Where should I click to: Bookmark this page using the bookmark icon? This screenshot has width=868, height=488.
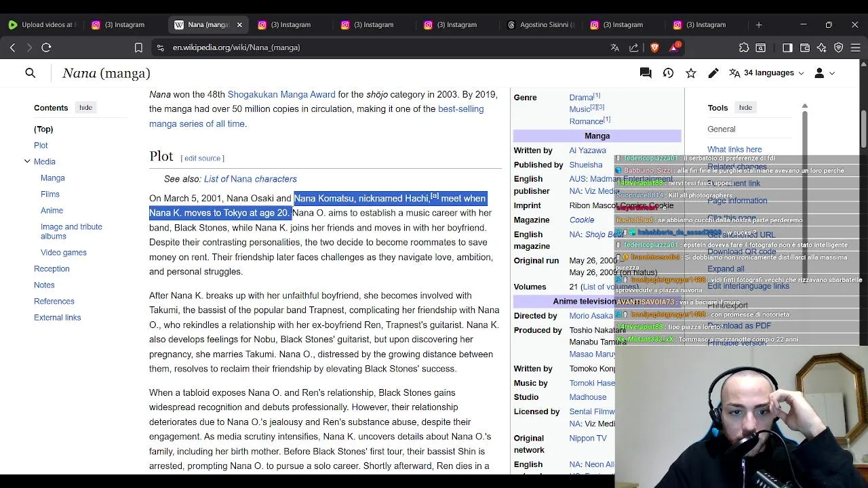tap(138, 47)
